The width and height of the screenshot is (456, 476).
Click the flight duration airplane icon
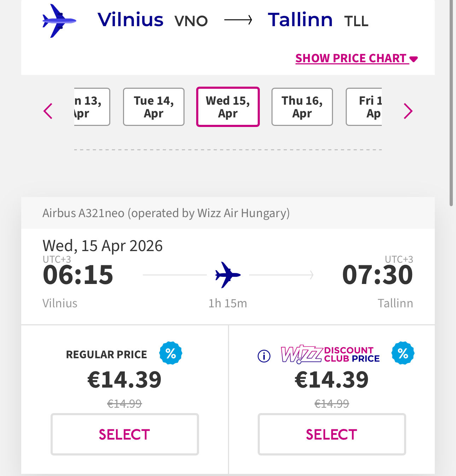tap(228, 274)
